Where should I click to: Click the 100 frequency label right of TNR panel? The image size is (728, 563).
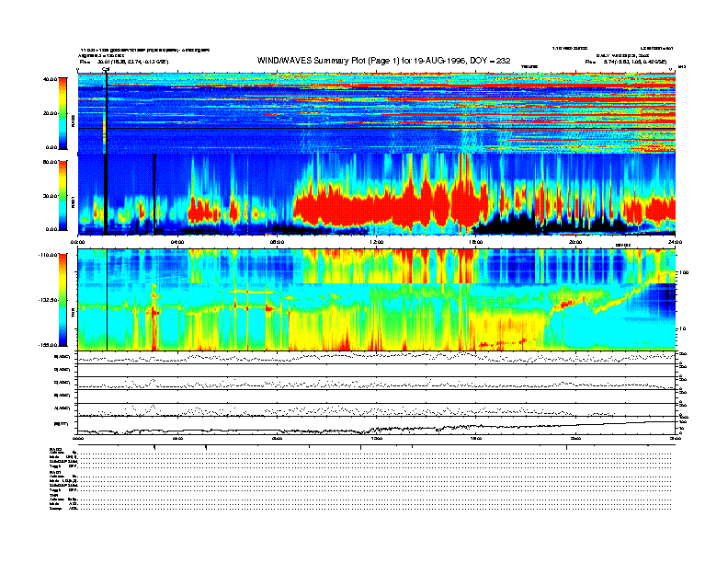coord(685,272)
